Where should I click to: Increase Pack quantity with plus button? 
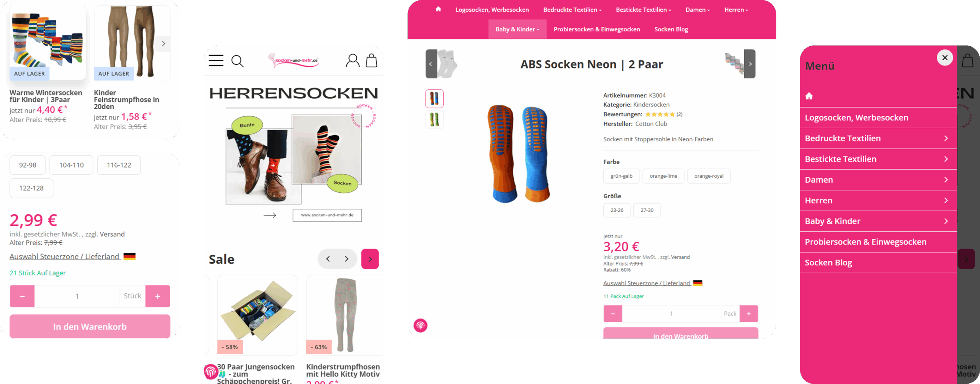click(749, 314)
